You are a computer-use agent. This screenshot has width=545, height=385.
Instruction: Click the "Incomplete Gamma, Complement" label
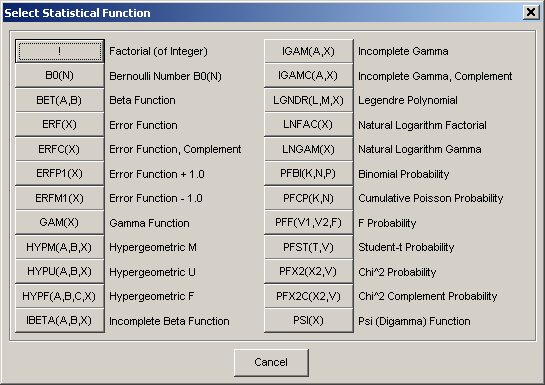(x=435, y=76)
